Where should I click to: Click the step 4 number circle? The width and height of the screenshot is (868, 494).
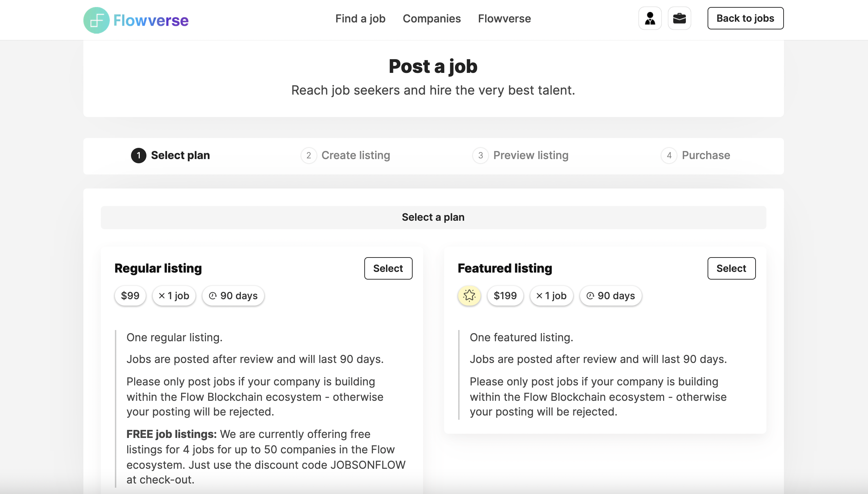point(669,156)
